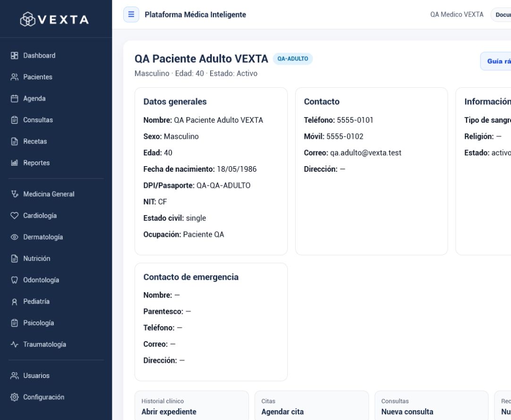Screen dimensions: 511x420
Task: Open Dashboard via its grid icon
Action: pos(14,56)
